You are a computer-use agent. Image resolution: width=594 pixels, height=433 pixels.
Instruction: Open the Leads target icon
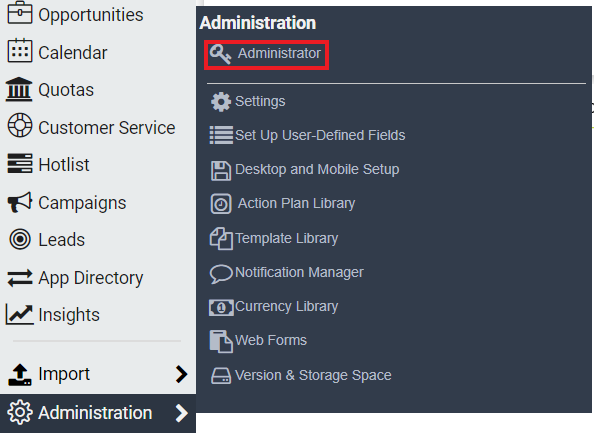point(20,239)
